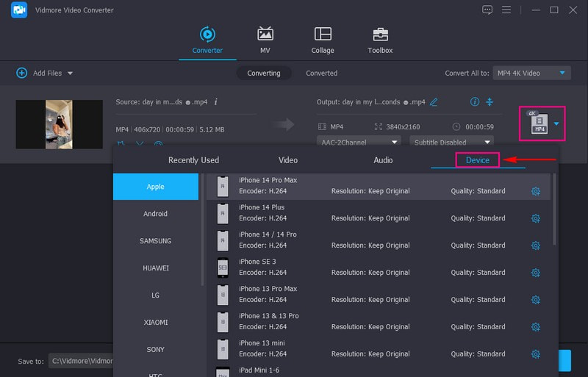The image size is (588, 377).
Task: Switch to the Video format tab
Action: coord(288,159)
